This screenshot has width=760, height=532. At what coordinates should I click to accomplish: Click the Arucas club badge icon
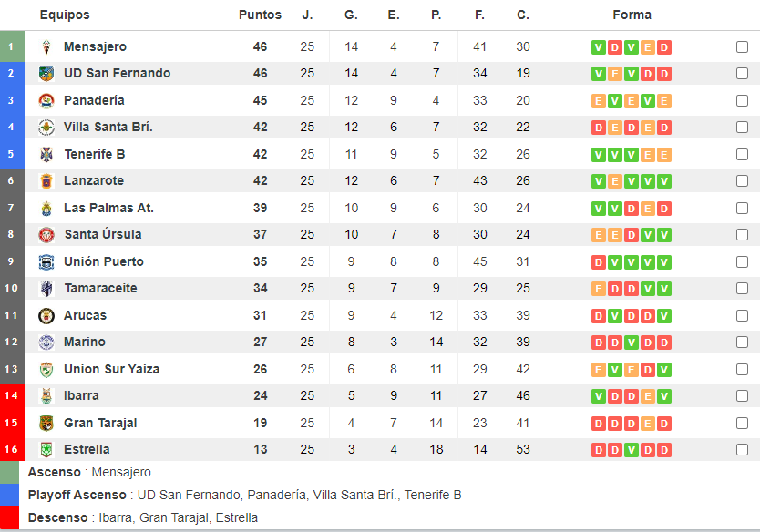click(x=46, y=316)
